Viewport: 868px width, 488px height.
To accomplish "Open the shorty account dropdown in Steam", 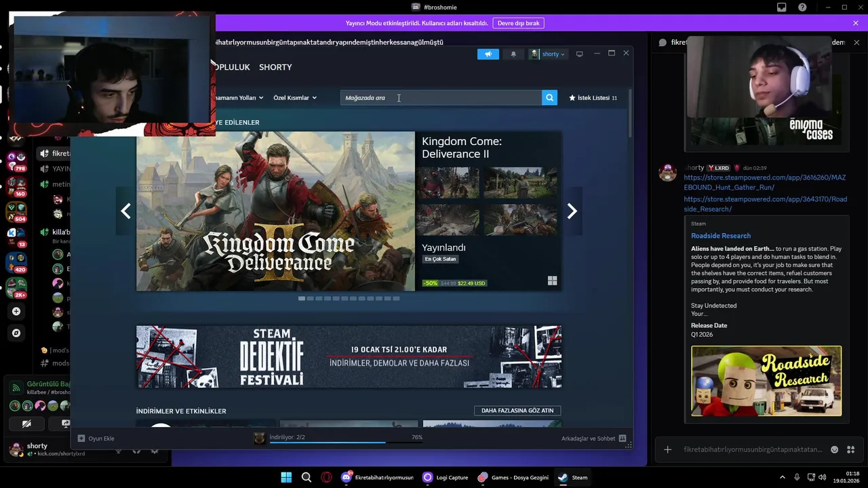I will tap(548, 54).
